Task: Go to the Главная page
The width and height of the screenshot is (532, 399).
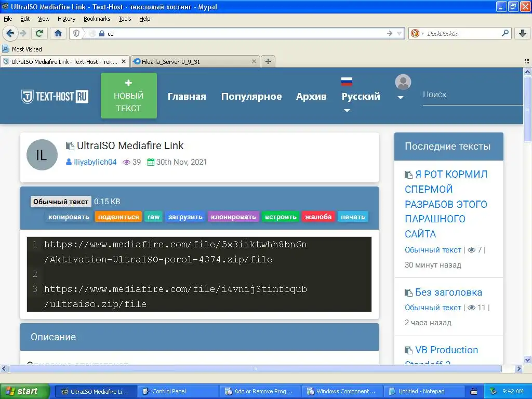Action: click(187, 96)
